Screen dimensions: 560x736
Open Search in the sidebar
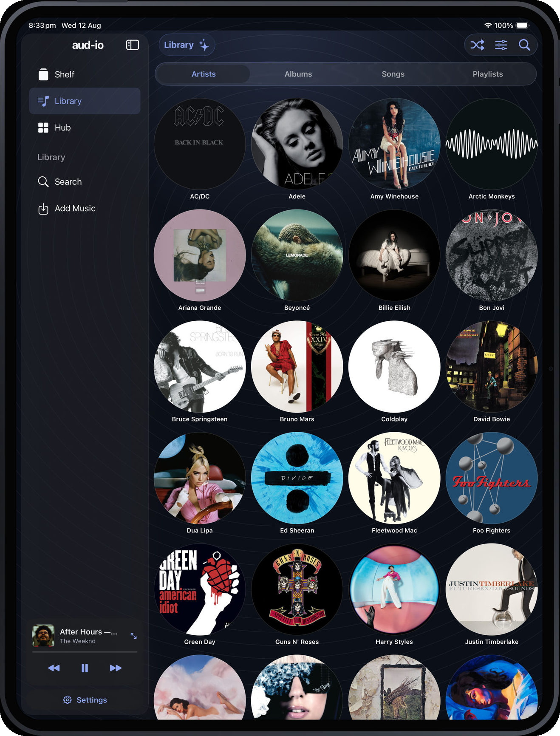pos(85,181)
